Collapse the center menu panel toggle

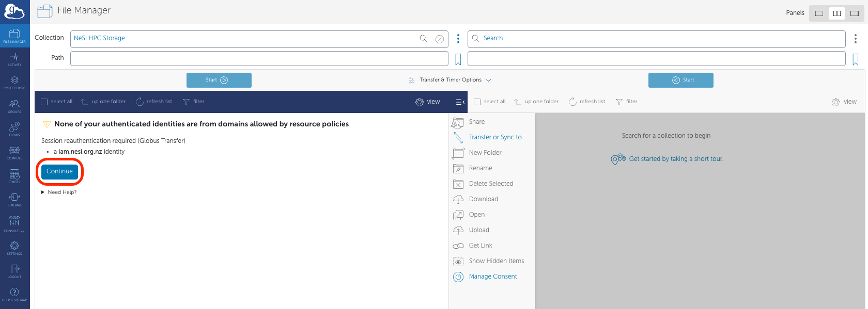[460, 102]
